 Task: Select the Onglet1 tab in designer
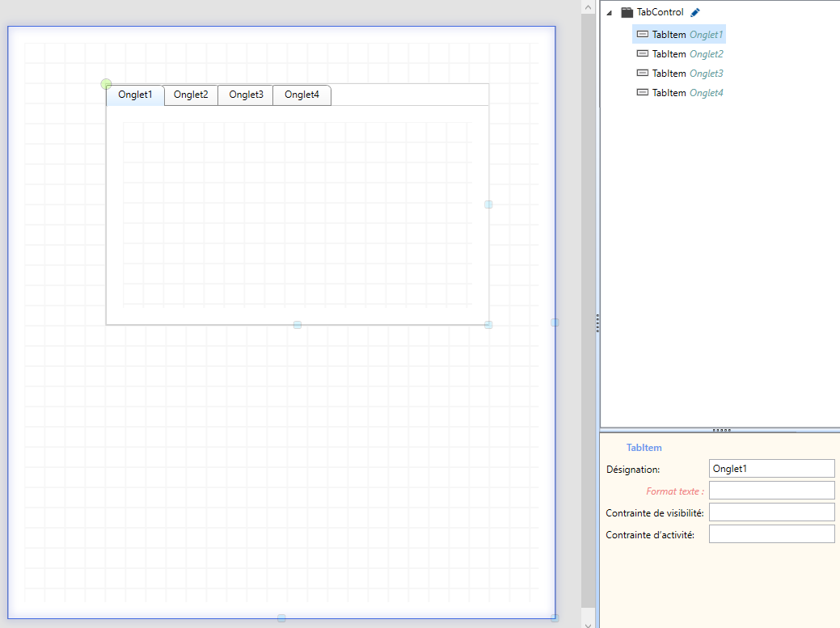(x=135, y=95)
